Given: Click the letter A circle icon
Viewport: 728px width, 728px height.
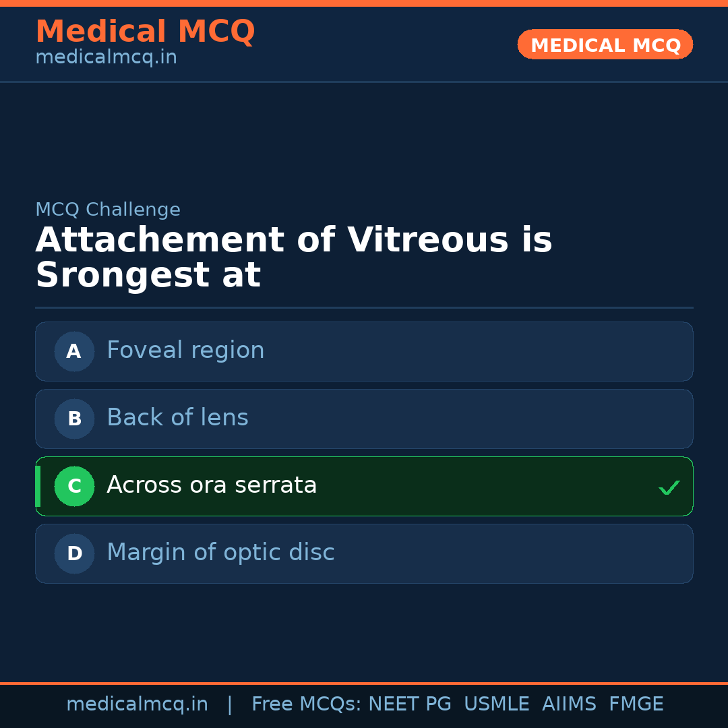Looking at the screenshot, I should (74, 351).
